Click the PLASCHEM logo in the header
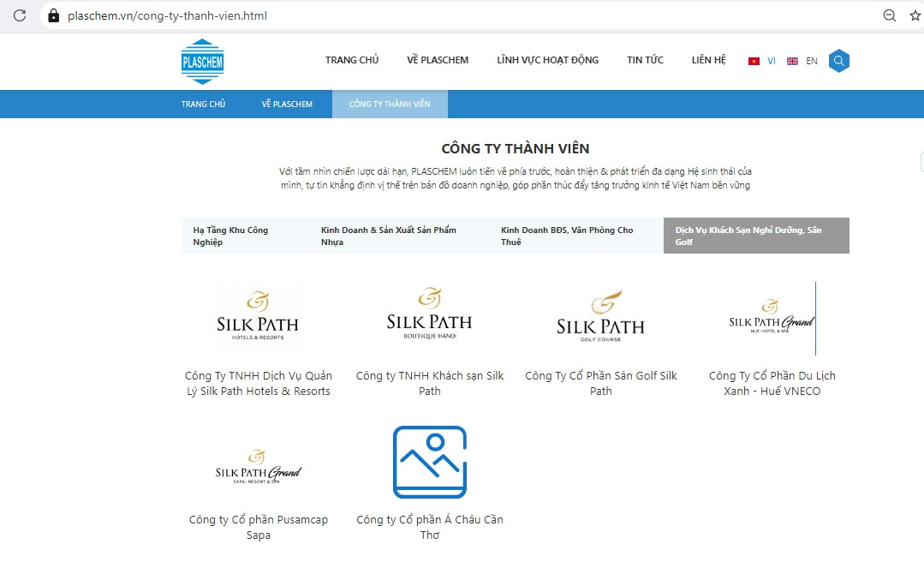Screen dimensions: 924x568 click(x=202, y=61)
